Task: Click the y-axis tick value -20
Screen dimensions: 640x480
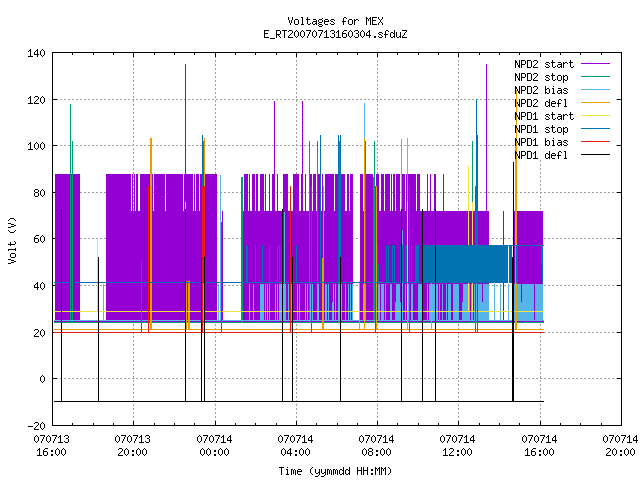Action: pyautogui.click(x=36, y=426)
